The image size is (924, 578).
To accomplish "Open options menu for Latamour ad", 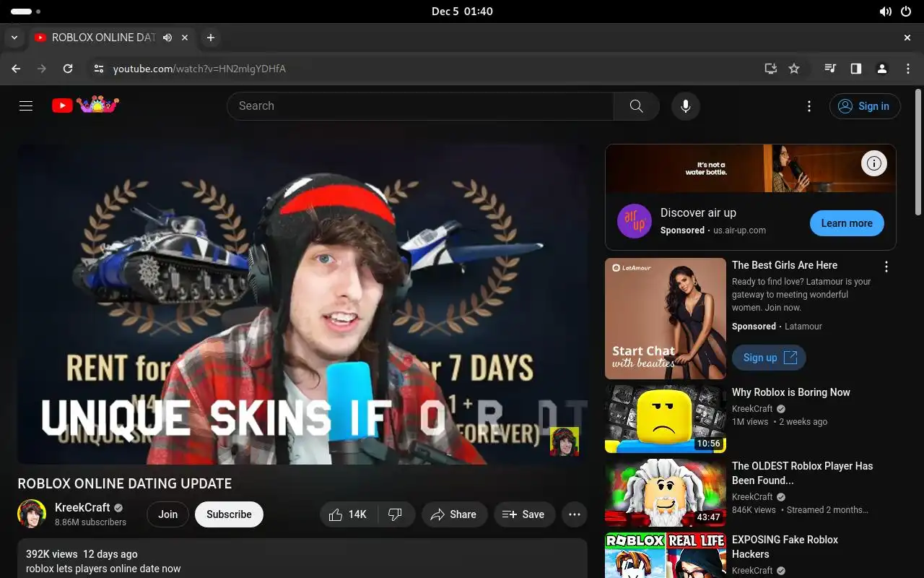I will (886, 267).
